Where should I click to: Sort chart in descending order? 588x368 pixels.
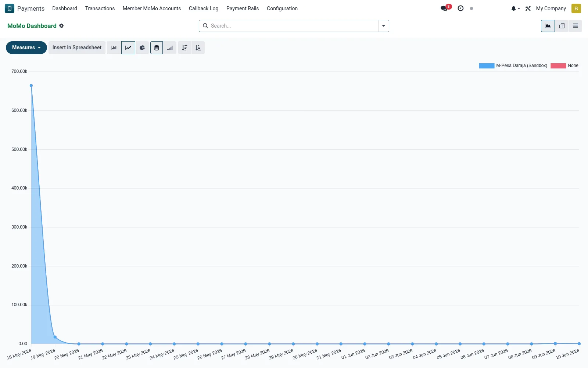(x=184, y=48)
